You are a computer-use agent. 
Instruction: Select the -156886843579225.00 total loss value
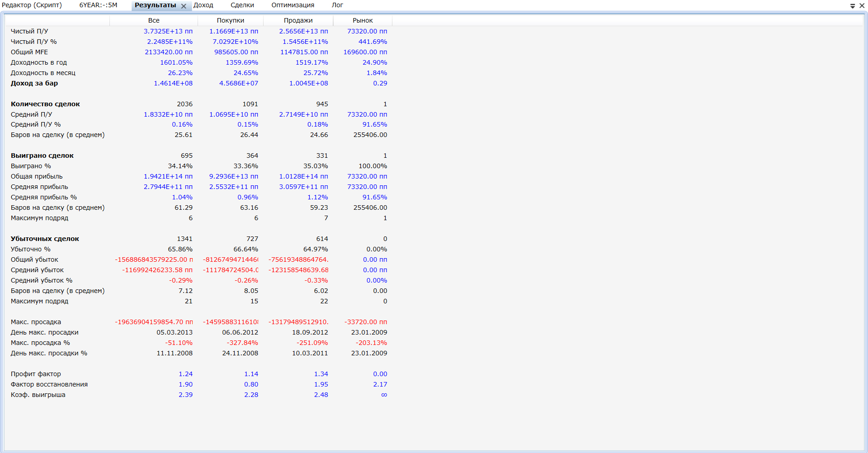pos(154,260)
